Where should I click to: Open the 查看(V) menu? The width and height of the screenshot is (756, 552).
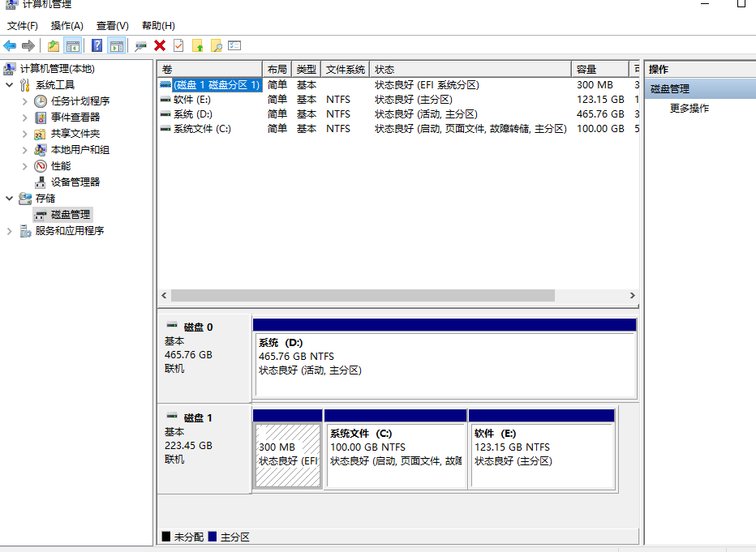111,25
